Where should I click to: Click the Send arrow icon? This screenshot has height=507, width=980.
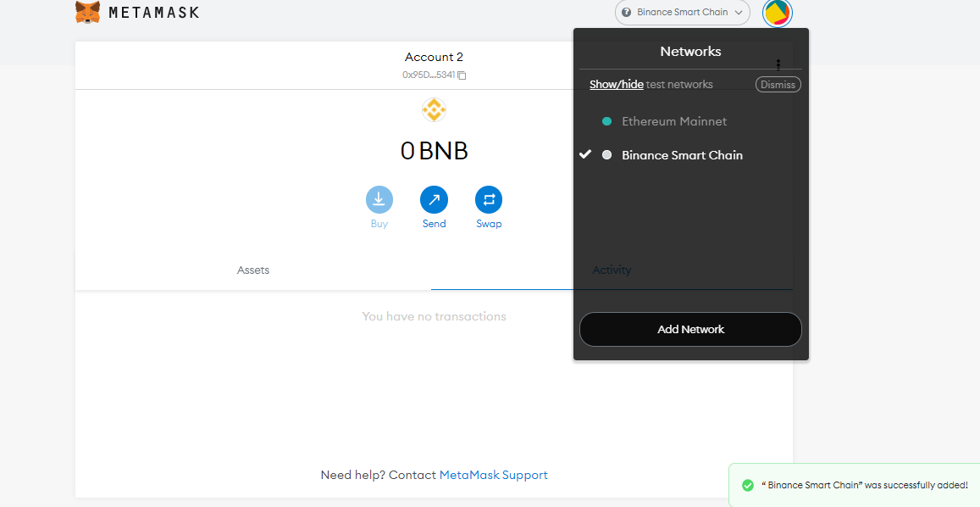tap(434, 200)
